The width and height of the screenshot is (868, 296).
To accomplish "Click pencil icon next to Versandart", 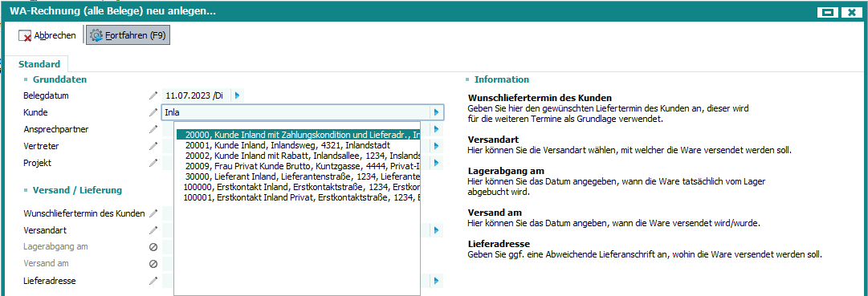I will [153, 230].
